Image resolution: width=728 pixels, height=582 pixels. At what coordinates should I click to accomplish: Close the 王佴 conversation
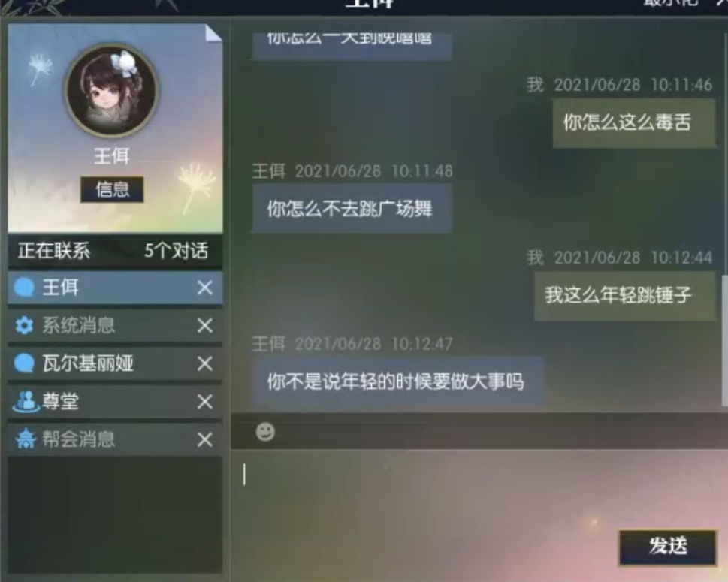tap(205, 288)
